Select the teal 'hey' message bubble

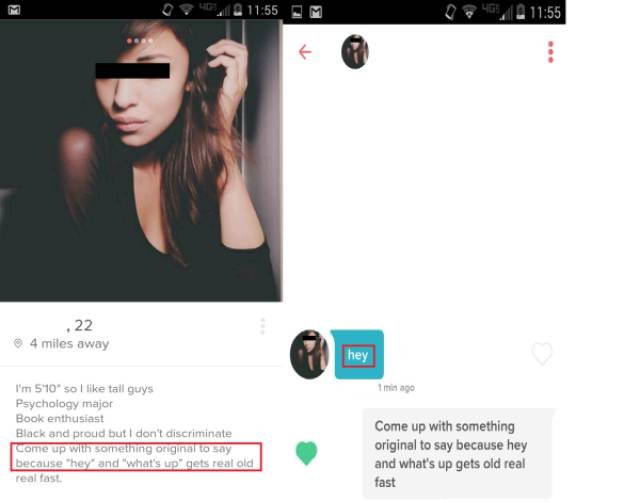(x=358, y=354)
